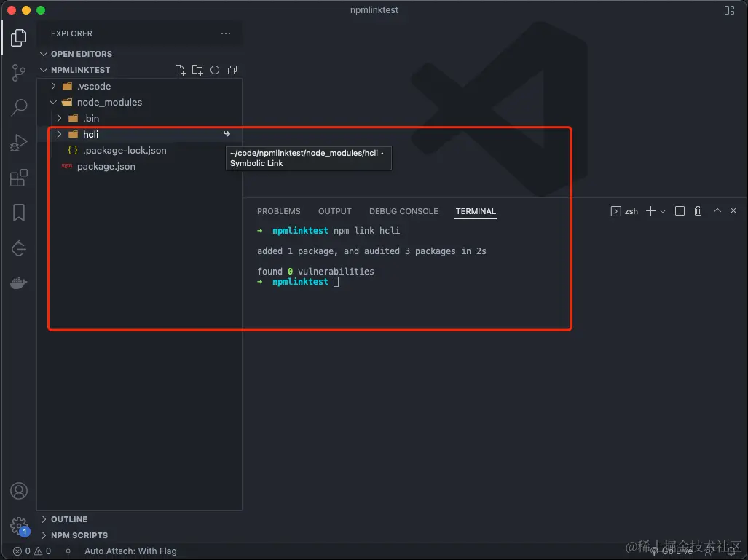Split the terminal panel
748x560 pixels.
tap(680, 211)
